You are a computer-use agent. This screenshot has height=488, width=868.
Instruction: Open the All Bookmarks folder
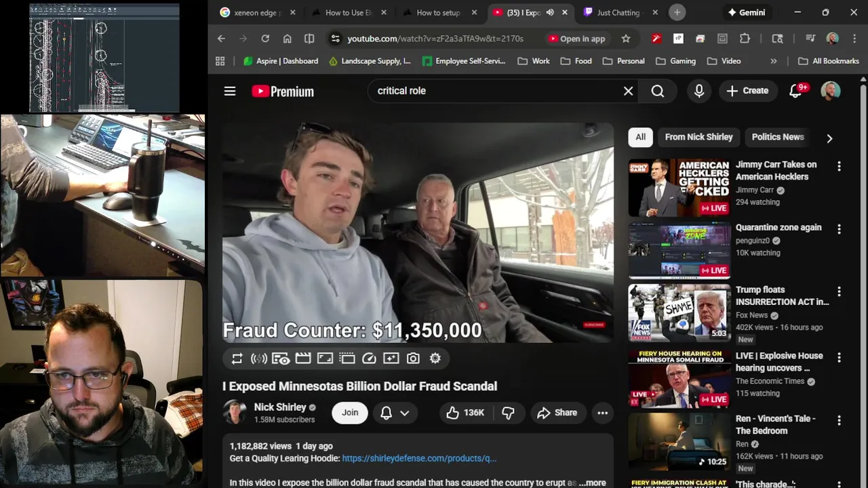click(x=829, y=61)
